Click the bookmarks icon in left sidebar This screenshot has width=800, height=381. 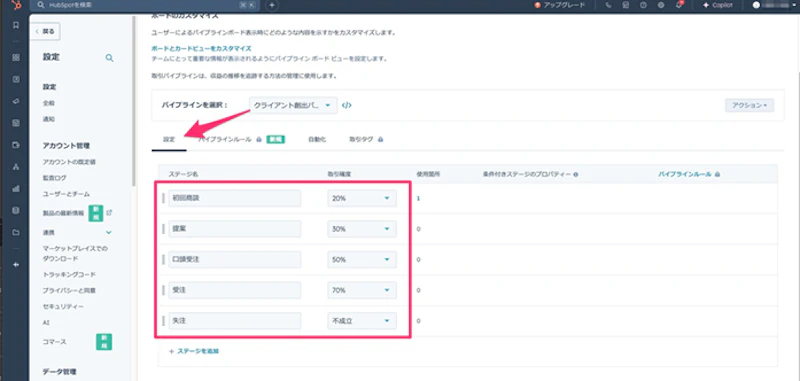(x=16, y=24)
